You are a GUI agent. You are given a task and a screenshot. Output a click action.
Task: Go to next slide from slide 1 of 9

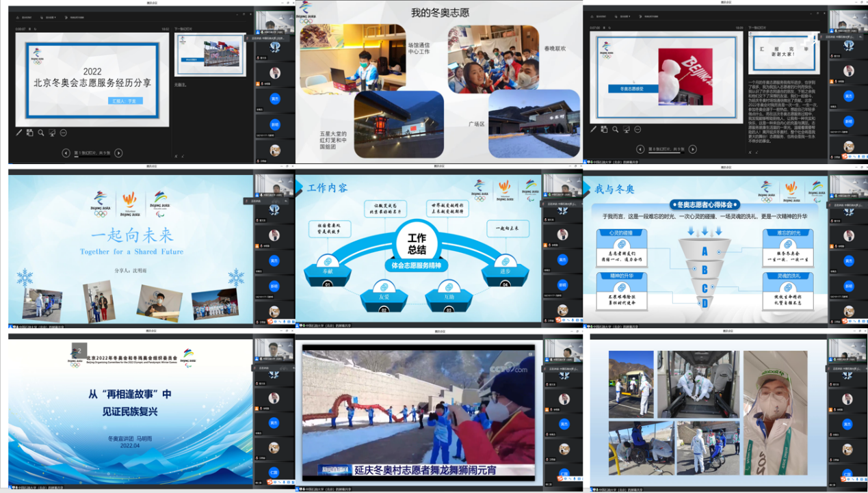point(118,153)
